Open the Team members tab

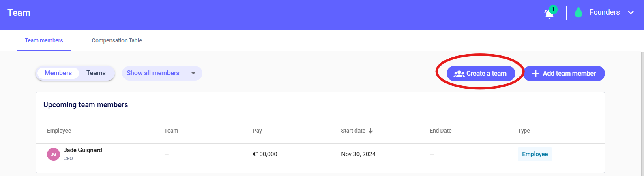point(44,40)
